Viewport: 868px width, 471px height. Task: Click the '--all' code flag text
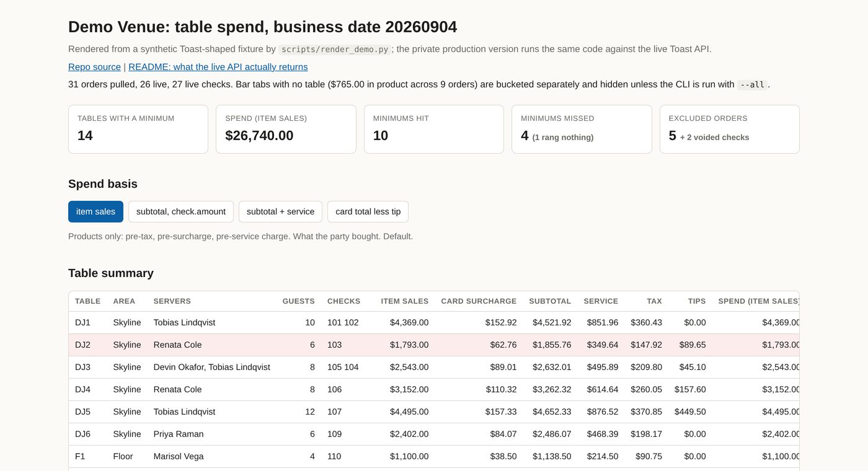pyautogui.click(x=752, y=85)
